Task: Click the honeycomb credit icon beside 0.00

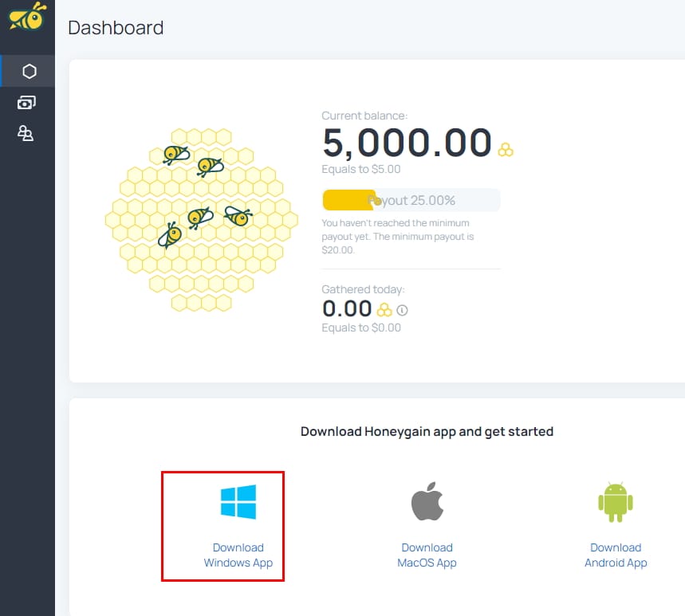Action: (x=384, y=310)
